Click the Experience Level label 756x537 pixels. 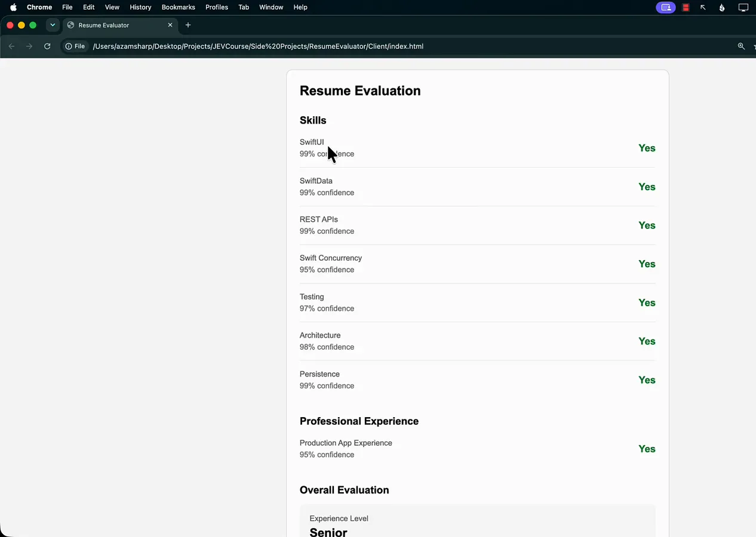point(339,519)
